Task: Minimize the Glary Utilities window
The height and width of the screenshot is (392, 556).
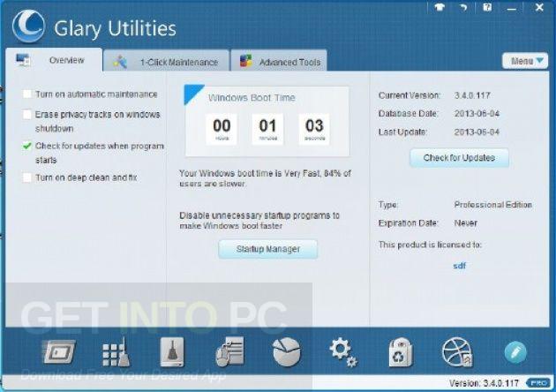Action: click(511, 8)
